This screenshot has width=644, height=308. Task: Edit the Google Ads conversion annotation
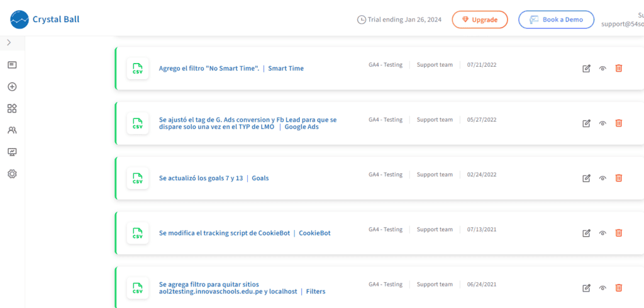pos(587,123)
